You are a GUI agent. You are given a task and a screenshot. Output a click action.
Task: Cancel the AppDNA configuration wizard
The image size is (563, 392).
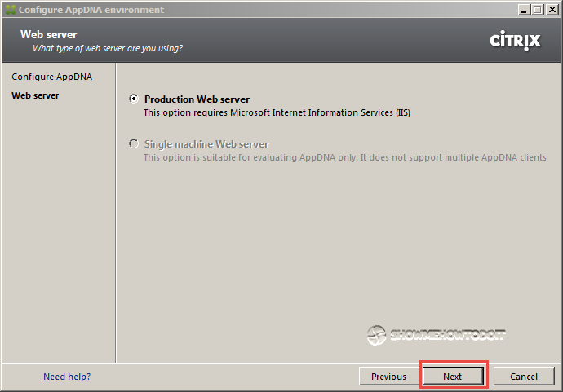(524, 377)
